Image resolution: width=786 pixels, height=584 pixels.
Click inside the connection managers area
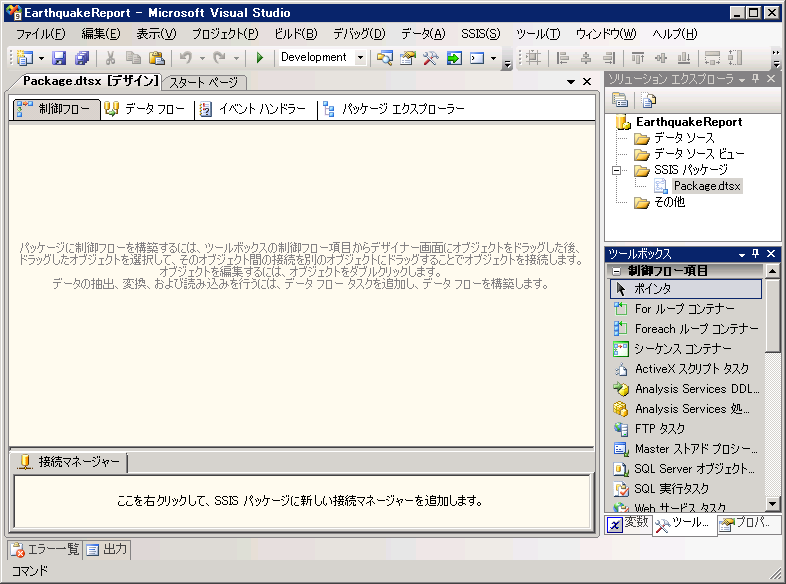pos(302,501)
